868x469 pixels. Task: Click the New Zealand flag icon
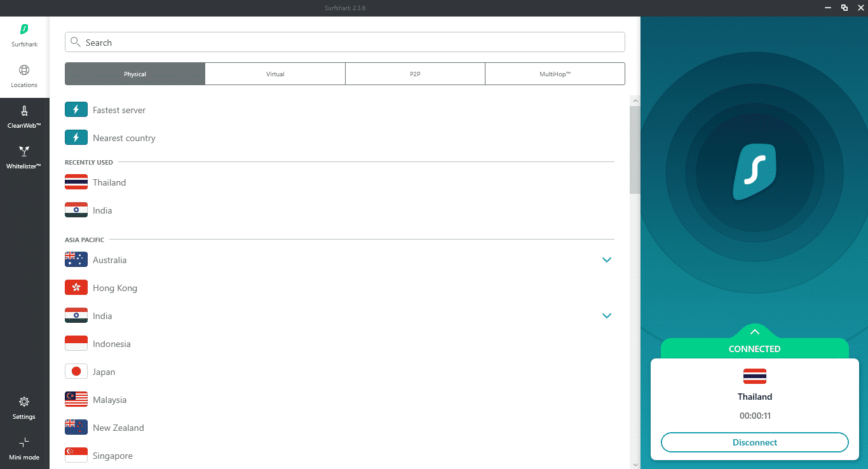point(76,427)
